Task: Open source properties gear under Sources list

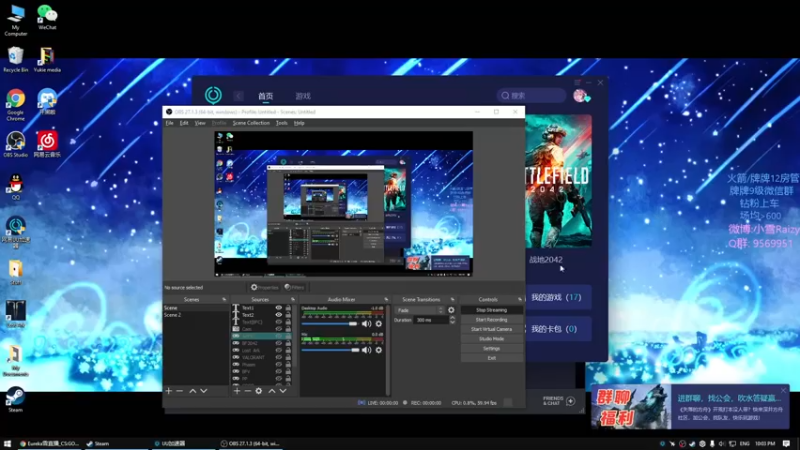Action: point(259,391)
